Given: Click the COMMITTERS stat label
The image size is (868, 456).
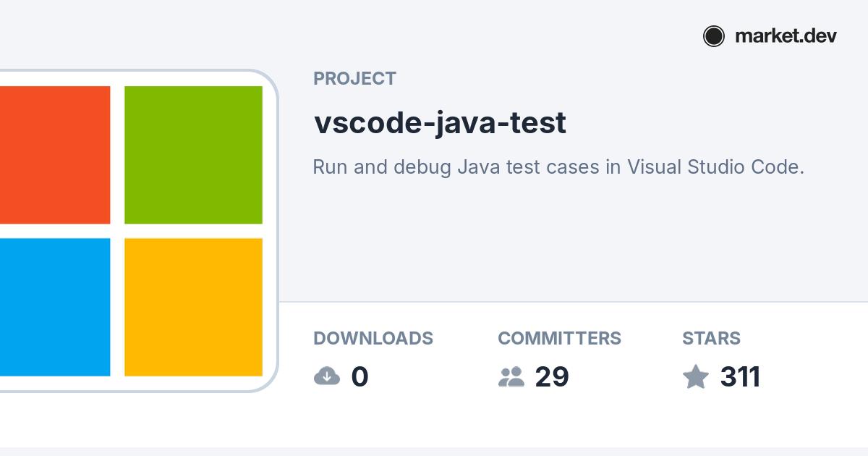Looking at the screenshot, I should click(559, 338).
